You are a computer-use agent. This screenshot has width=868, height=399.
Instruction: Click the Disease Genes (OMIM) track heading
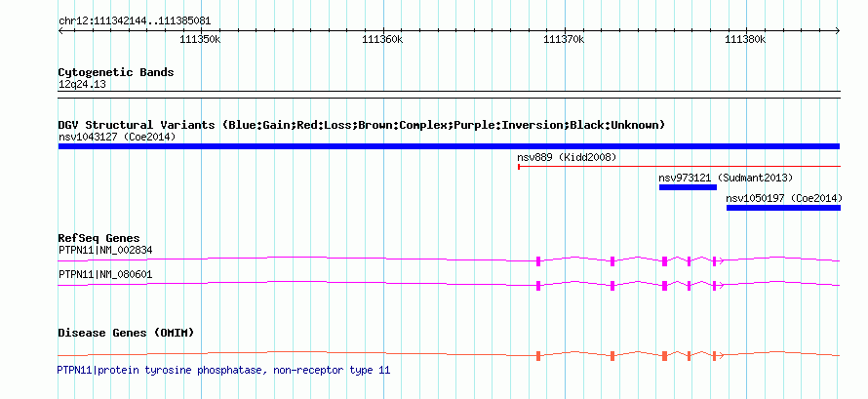pyautogui.click(x=126, y=333)
